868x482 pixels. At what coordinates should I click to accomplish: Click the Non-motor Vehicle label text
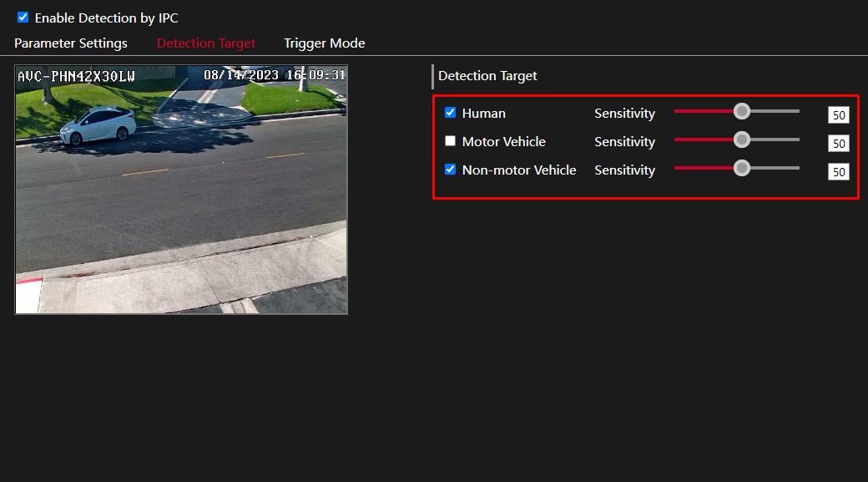point(519,170)
